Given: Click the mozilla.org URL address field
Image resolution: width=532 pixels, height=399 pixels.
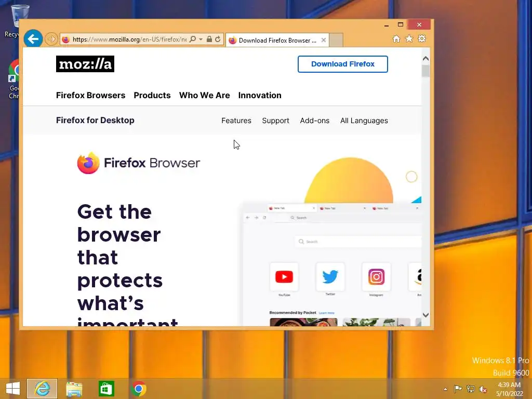Looking at the screenshot, I should [129, 39].
